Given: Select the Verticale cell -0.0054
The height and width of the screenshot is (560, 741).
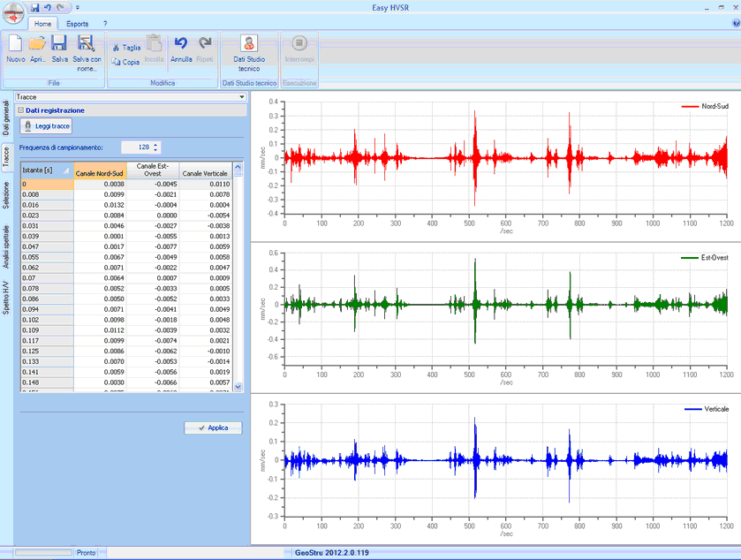Looking at the screenshot, I should click(205, 216).
